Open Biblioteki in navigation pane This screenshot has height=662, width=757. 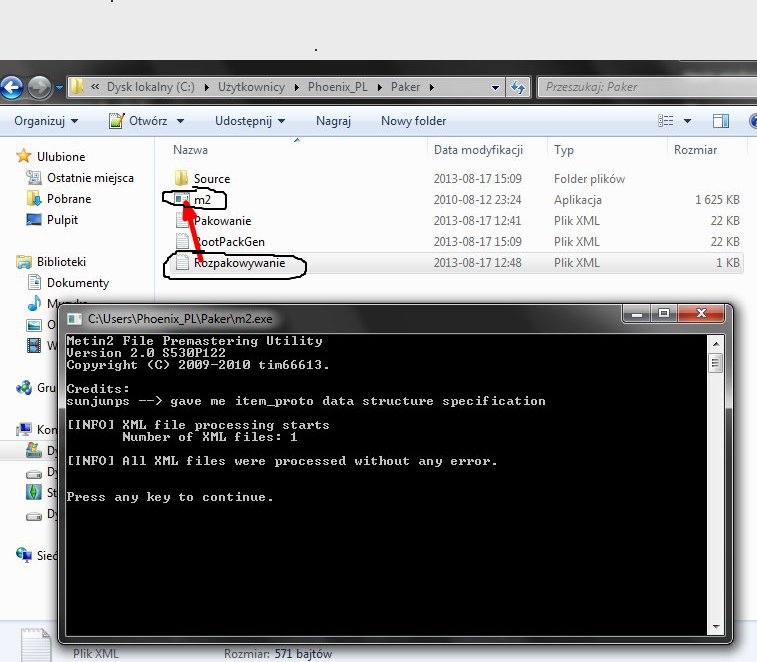pyautogui.click(x=61, y=262)
